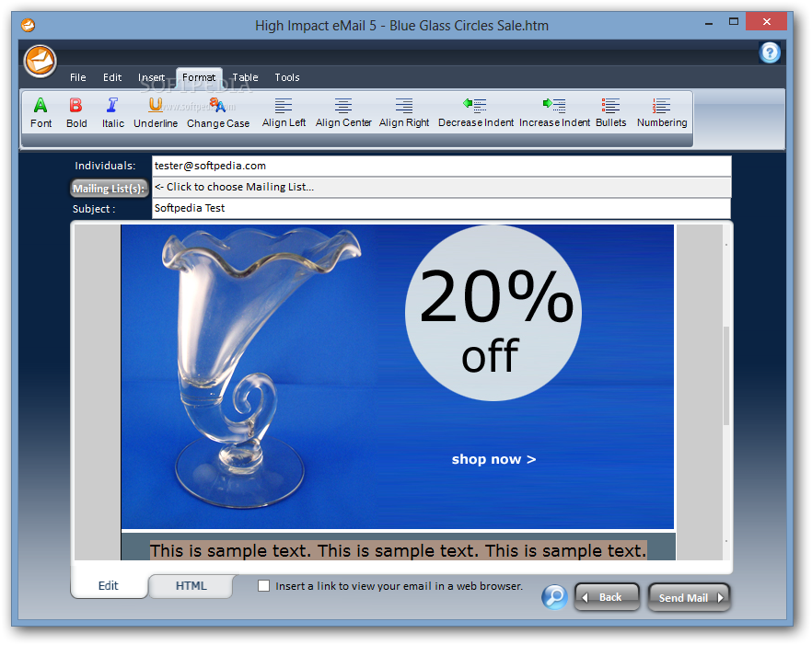Click the highlighted sample text line
Viewport: 812px width, 645px height.
pos(398,551)
